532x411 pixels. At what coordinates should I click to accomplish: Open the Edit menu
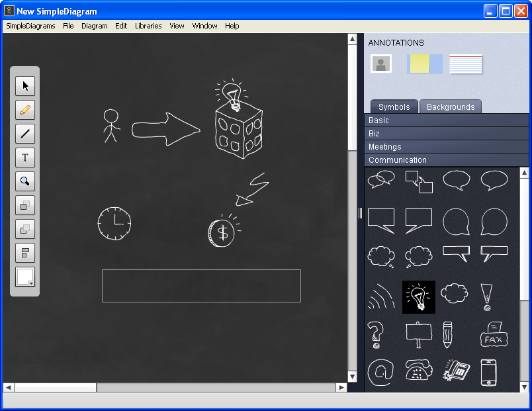121,26
